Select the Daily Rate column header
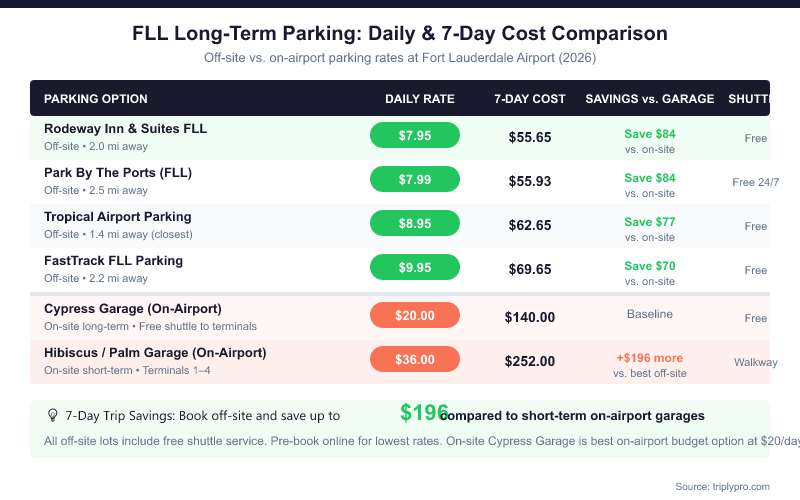The image size is (800, 500). pyautogui.click(x=420, y=99)
